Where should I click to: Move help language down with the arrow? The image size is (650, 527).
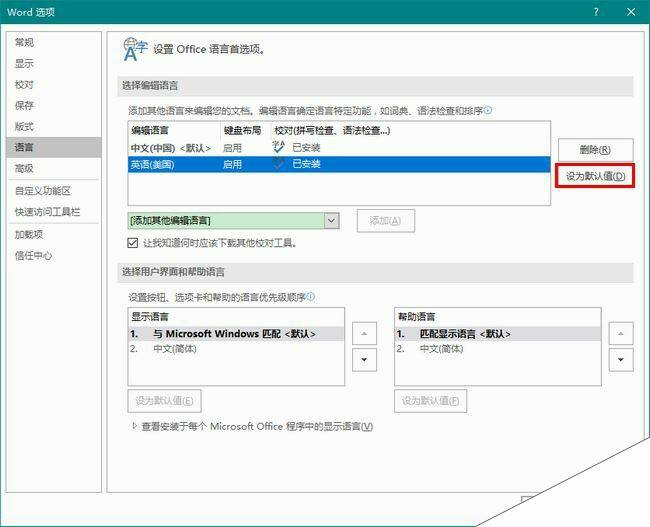(621, 359)
